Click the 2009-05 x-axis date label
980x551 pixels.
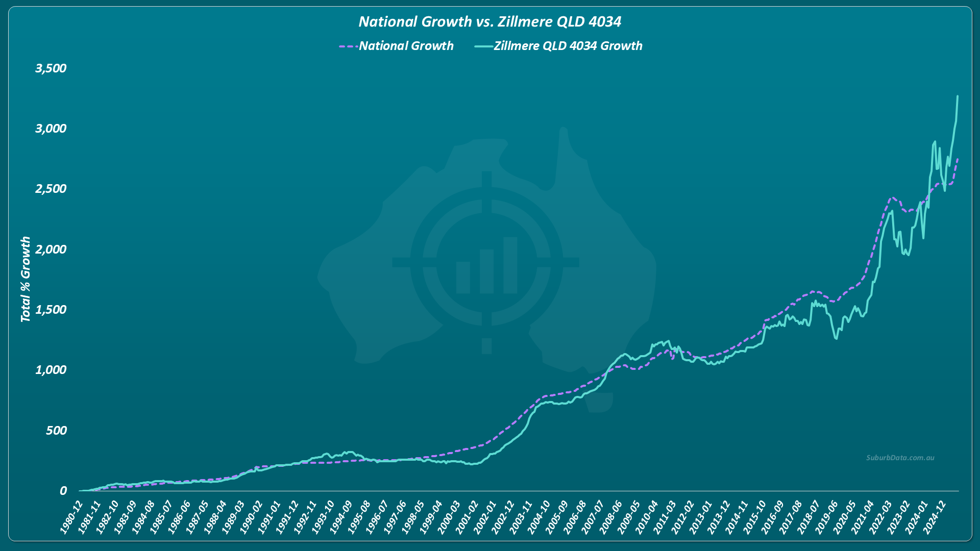click(x=628, y=517)
